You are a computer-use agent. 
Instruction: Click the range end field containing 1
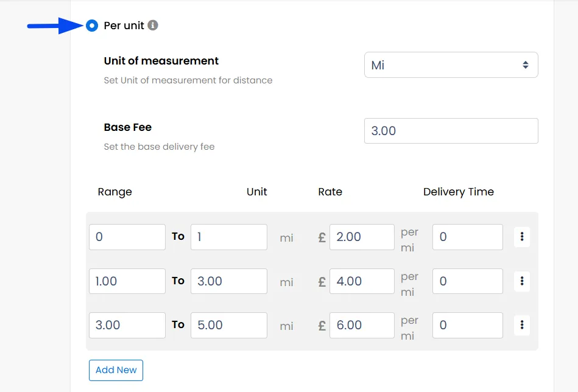(x=228, y=237)
